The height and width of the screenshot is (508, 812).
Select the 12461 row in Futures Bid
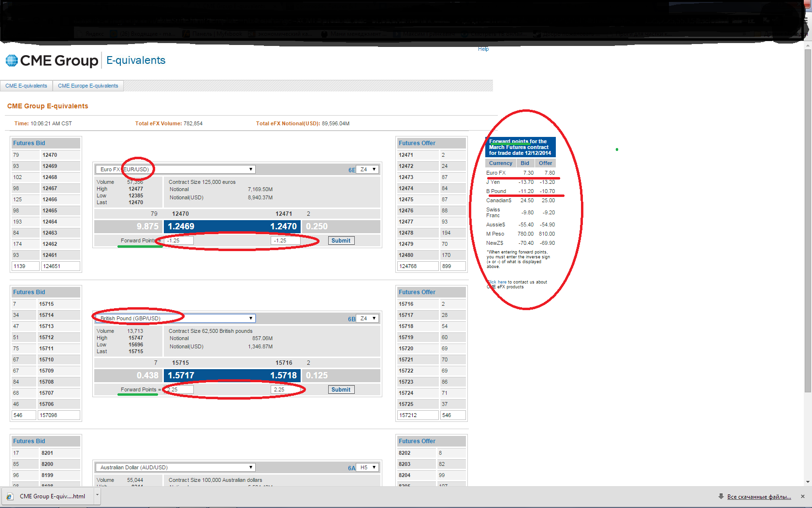46,255
